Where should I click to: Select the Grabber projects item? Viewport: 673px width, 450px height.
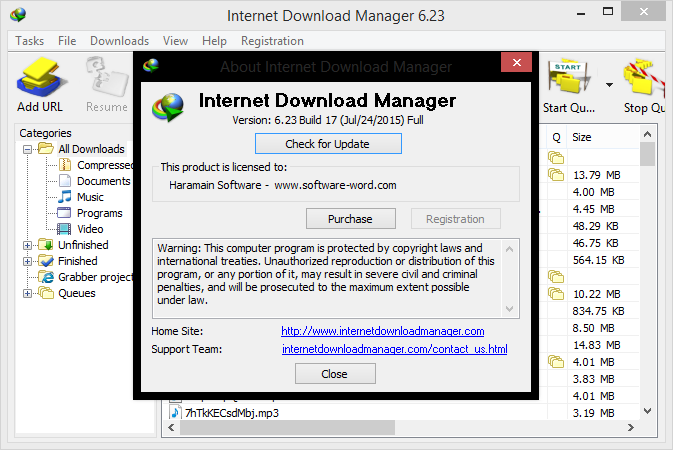(x=95, y=277)
